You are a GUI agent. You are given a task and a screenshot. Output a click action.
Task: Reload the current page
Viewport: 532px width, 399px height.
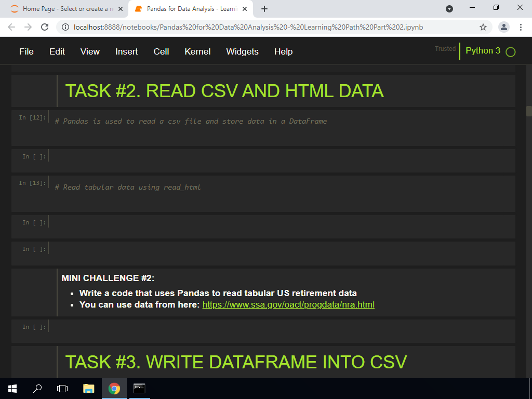point(45,27)
